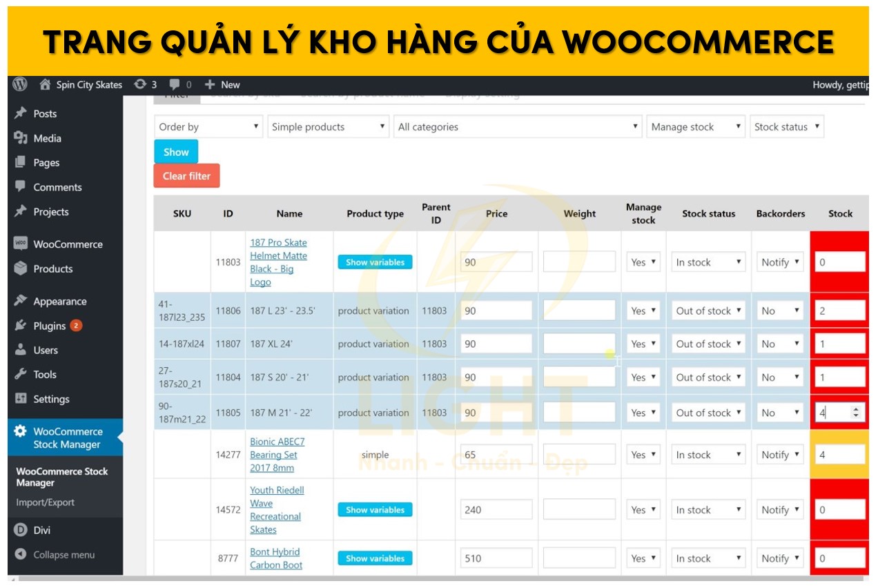
Task: Click the WooCommerce Woo icon in sidebar
Action: click(x=21, y=244)
